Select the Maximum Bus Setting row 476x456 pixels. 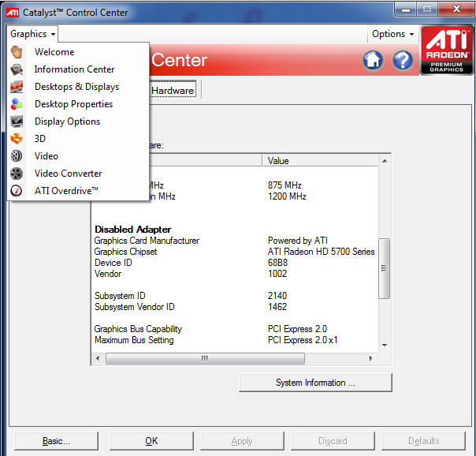pos(236,340)
